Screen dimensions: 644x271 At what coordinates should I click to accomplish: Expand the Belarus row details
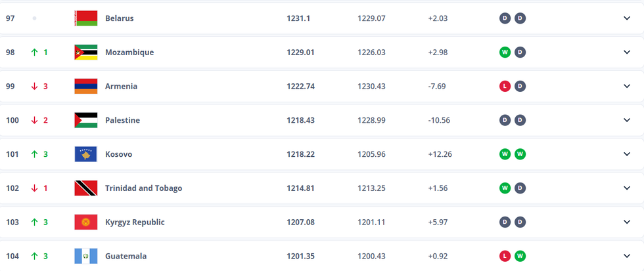(x=626, y=18)
